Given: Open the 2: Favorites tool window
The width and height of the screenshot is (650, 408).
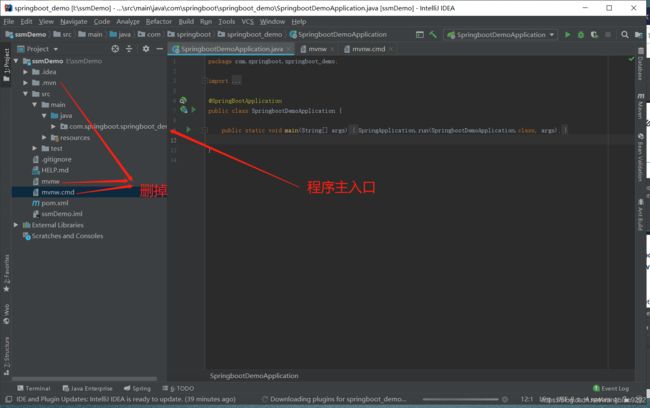Looking at the screenshot, I should [x=6, y=274].
